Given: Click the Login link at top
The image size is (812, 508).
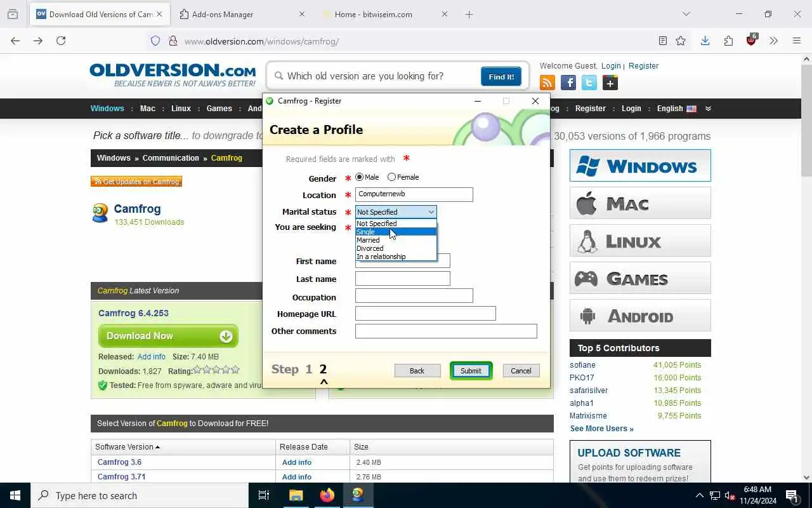Looking at the screenshot, I should point(611,65).
